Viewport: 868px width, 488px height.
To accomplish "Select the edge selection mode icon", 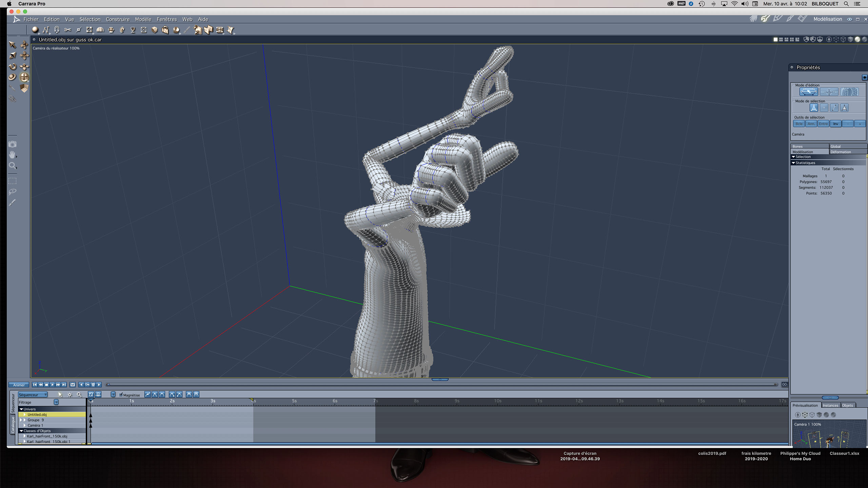I will (x=834, y=108).
